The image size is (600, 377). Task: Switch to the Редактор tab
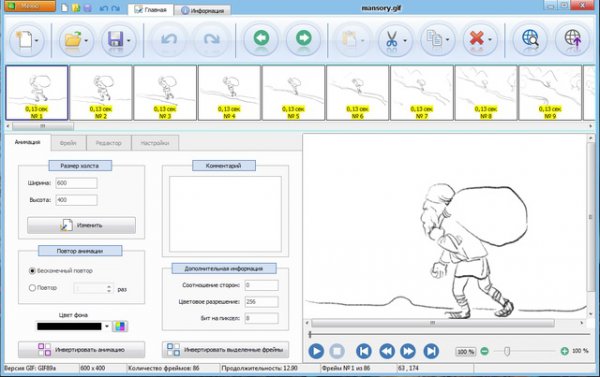[109, 143]
